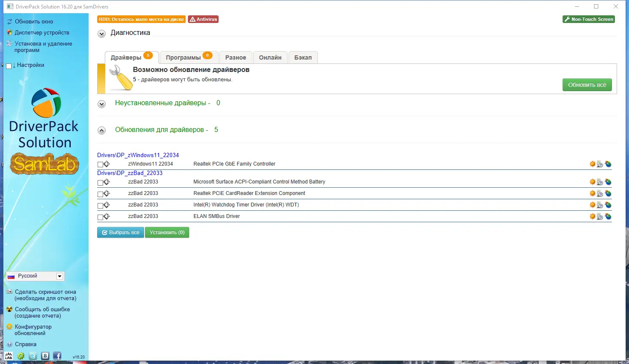
Task: Click the Microsoft Surface ACPI-Compliant Control Method Battery text
Action: (x=259, y=182)
